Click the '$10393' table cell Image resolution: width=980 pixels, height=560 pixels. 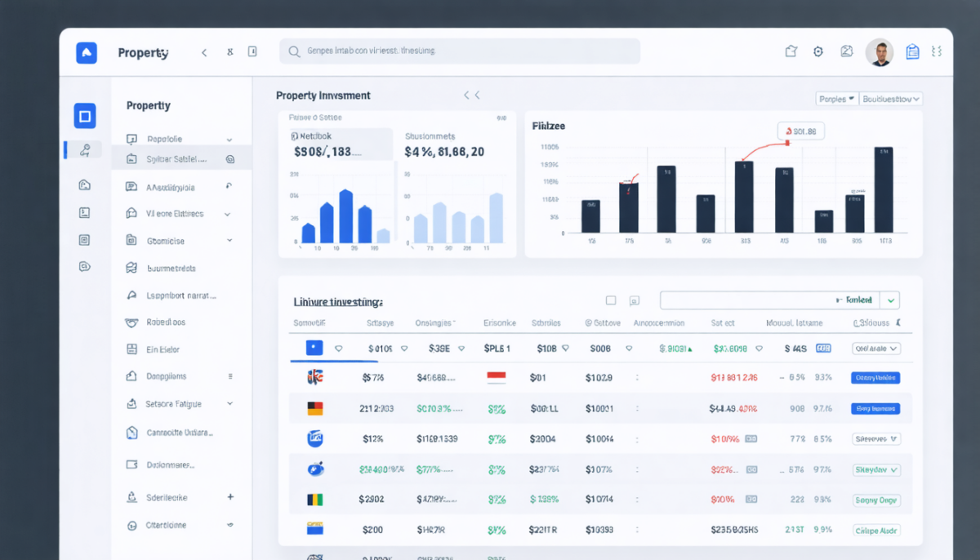[599, 530]
